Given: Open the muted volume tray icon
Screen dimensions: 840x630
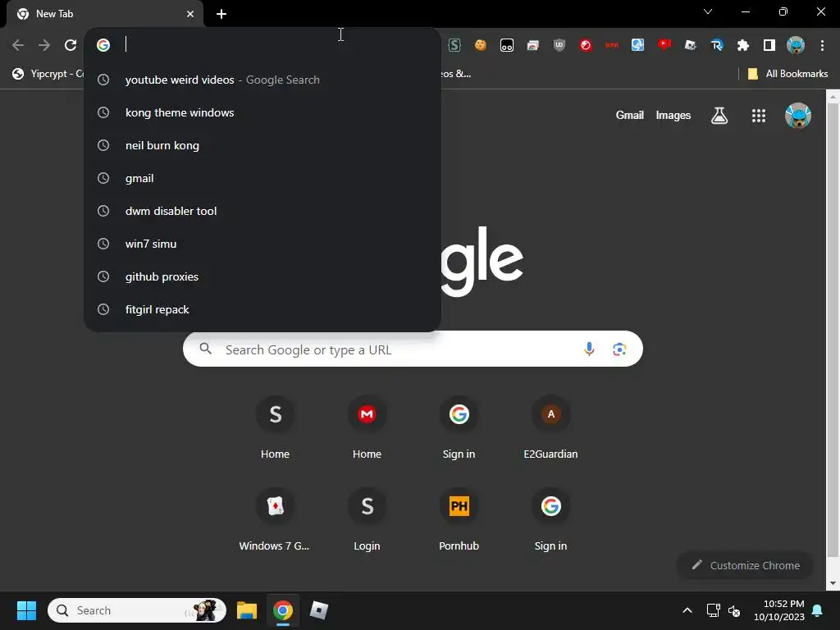Looking at the screenshot, I should [x=734, y=610].
